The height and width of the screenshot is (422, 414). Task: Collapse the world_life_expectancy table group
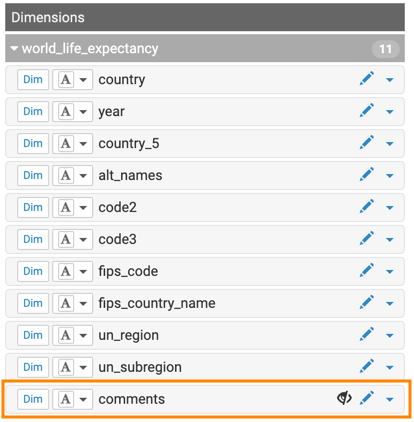(14, 49)
